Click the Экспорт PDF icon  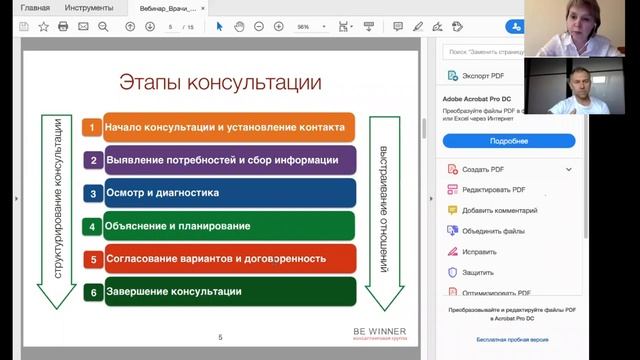[x=453, y=76]
